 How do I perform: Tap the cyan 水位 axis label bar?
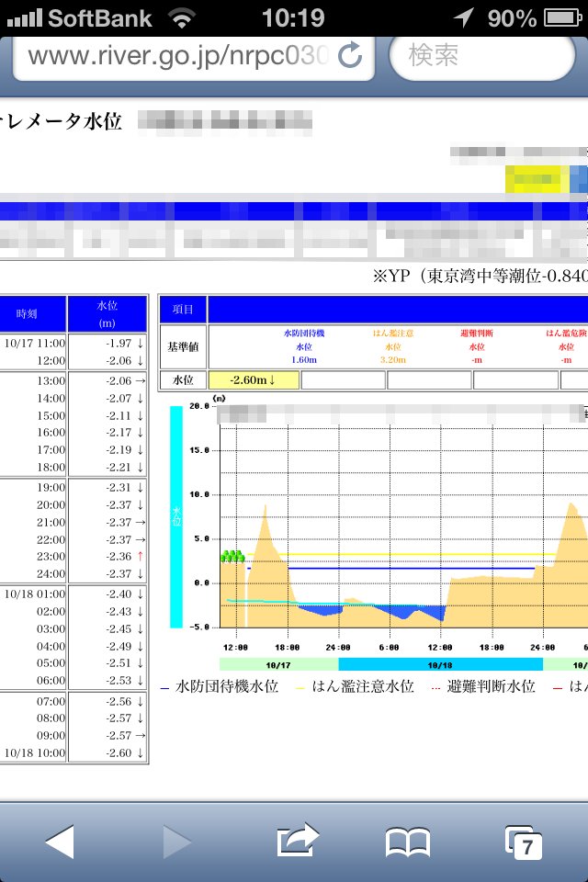(176, 516)
